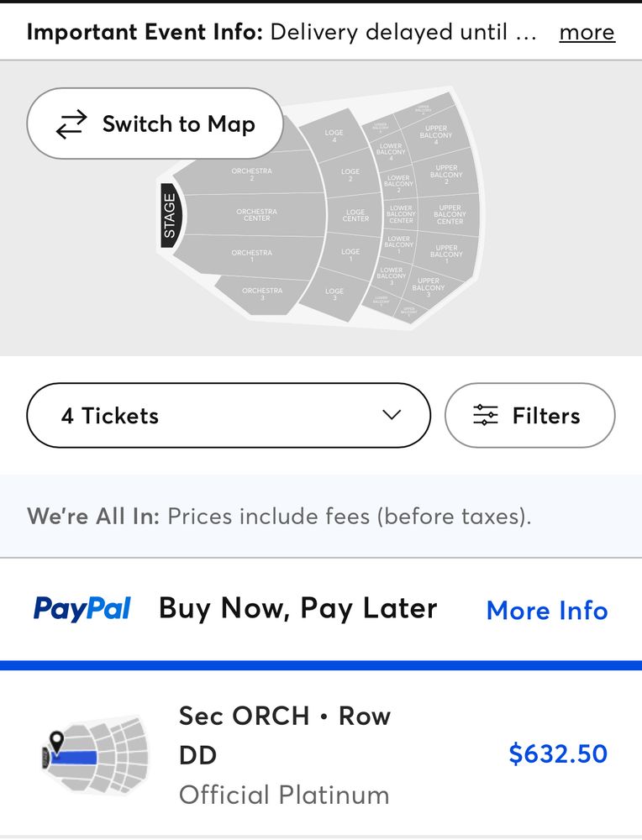The height and width of the screenshot is (840, 642).
Task: Expand the 4 Tickets quantity dropdown
Action: (x=229, y=415)
